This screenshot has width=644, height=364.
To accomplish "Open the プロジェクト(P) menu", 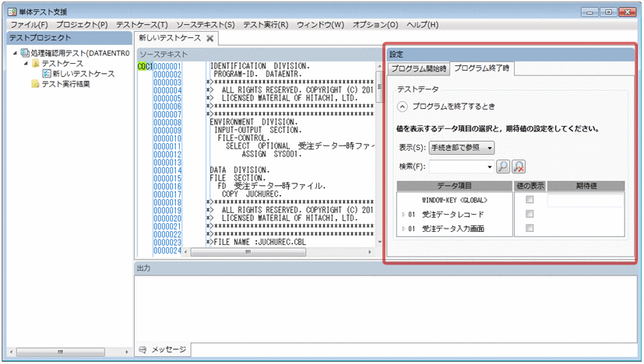I will [82, 25].
